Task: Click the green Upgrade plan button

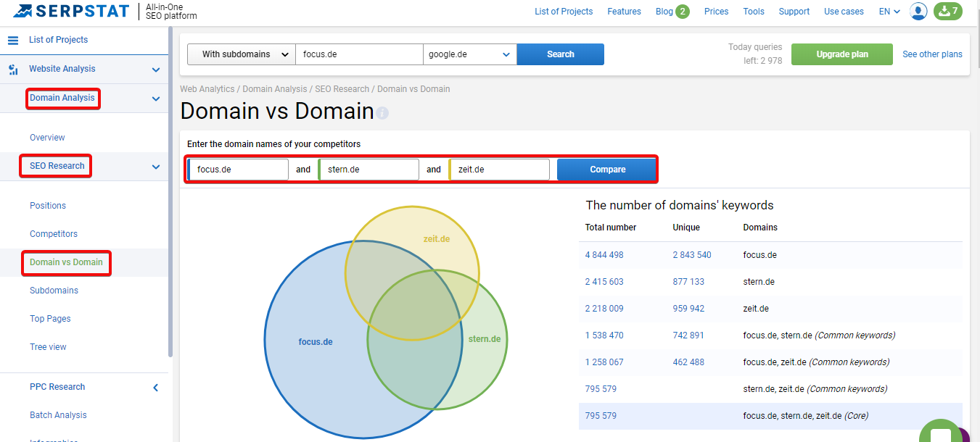Action: pos(842,54)
